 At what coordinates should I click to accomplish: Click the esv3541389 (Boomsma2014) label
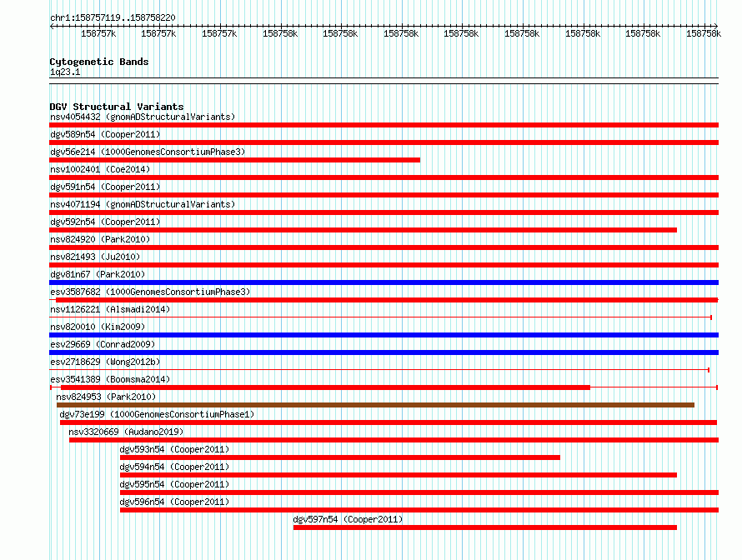coord(110,379)
